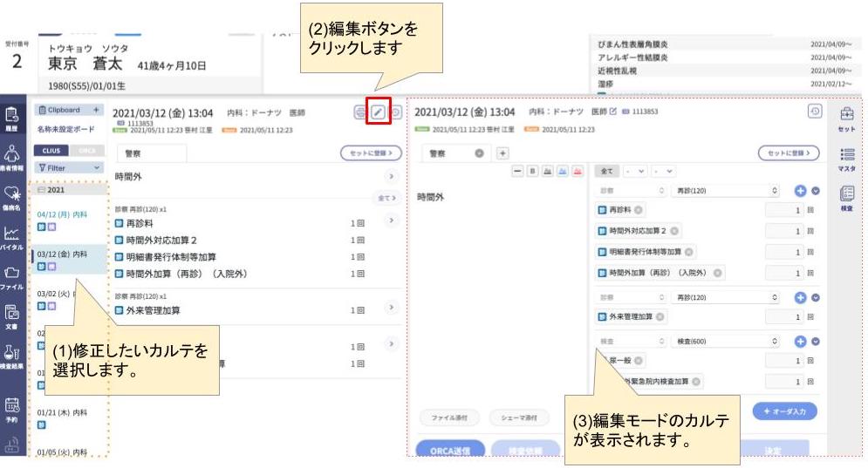Click the ORCA送信 button

(450, 451)
